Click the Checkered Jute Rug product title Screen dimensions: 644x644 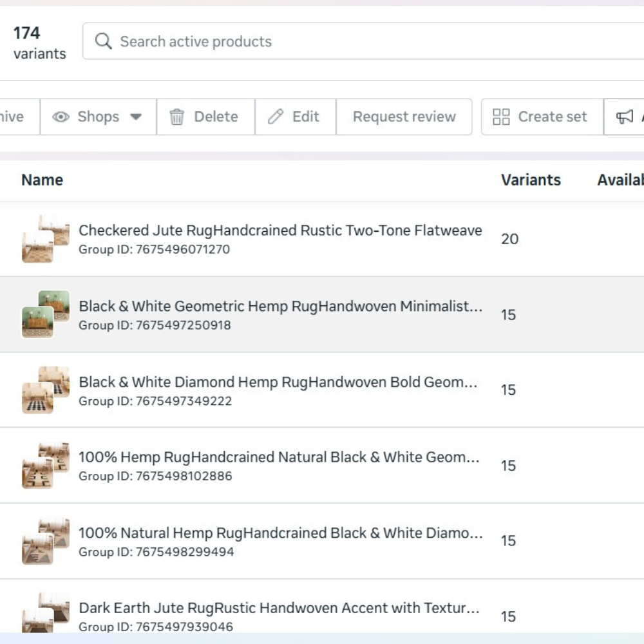pyautogui.click(x=280, y=231)
